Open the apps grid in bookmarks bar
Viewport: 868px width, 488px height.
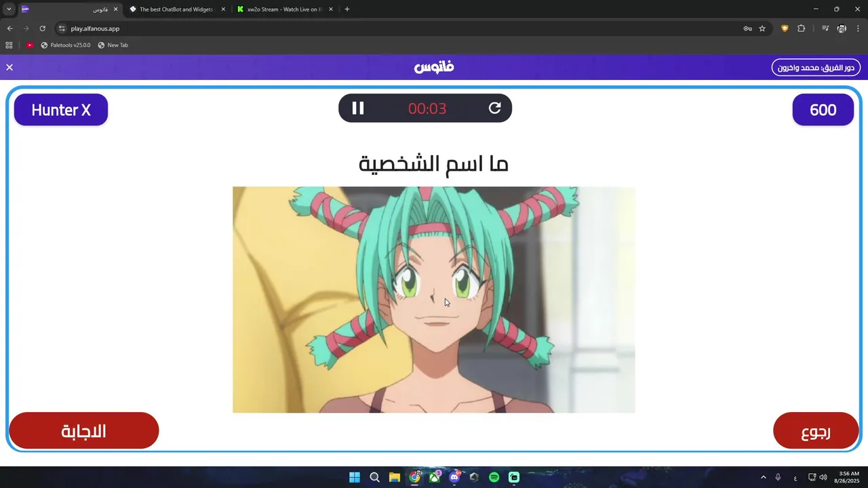point(9,45)
